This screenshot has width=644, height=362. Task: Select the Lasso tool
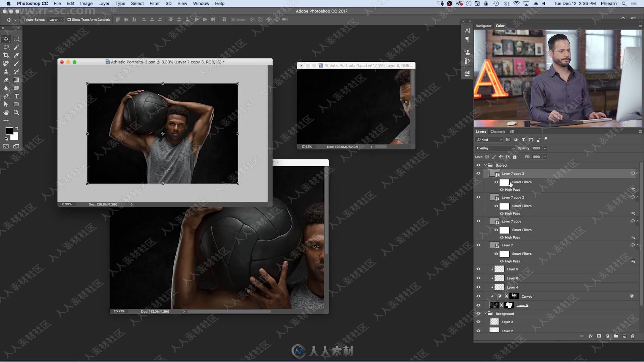click(x=6, y=47)
